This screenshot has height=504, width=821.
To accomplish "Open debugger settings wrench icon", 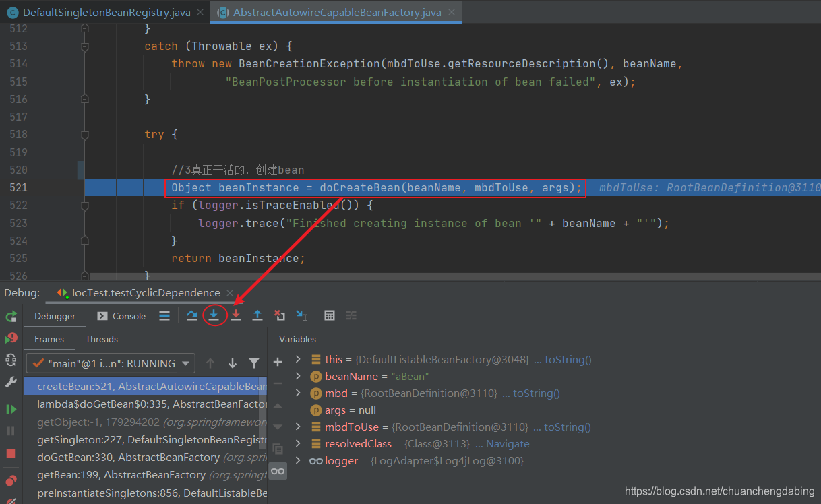I will point(11,382).
